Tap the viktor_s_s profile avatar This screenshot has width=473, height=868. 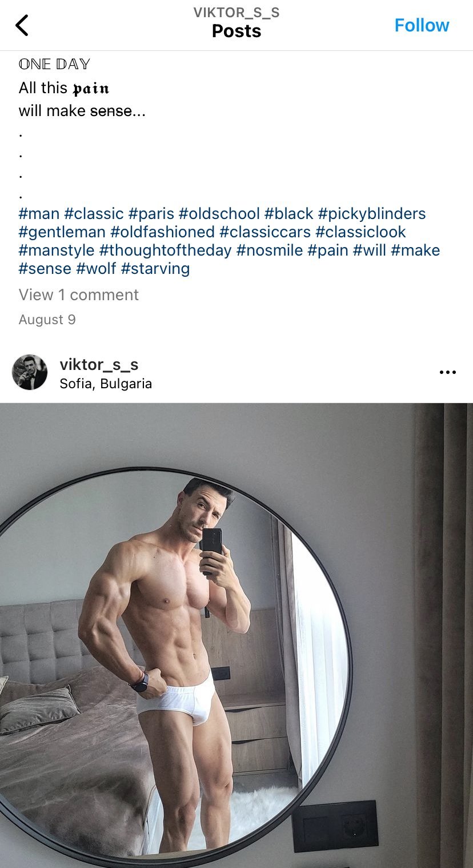(30, 372)
